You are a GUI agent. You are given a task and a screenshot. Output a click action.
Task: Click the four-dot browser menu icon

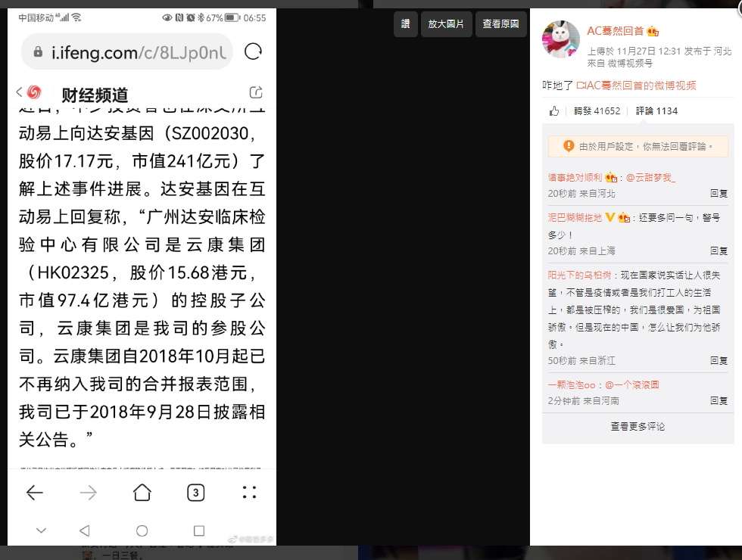(x=249, y=493)
